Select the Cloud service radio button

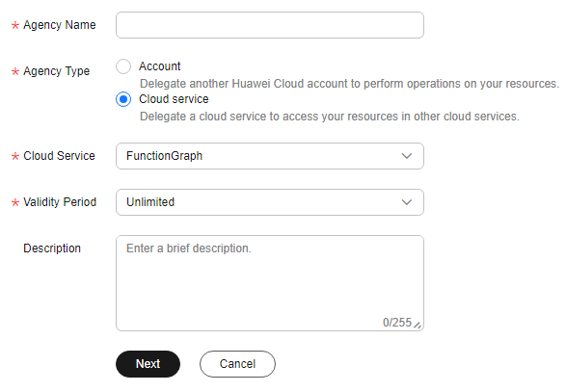[x=123, y=99]
